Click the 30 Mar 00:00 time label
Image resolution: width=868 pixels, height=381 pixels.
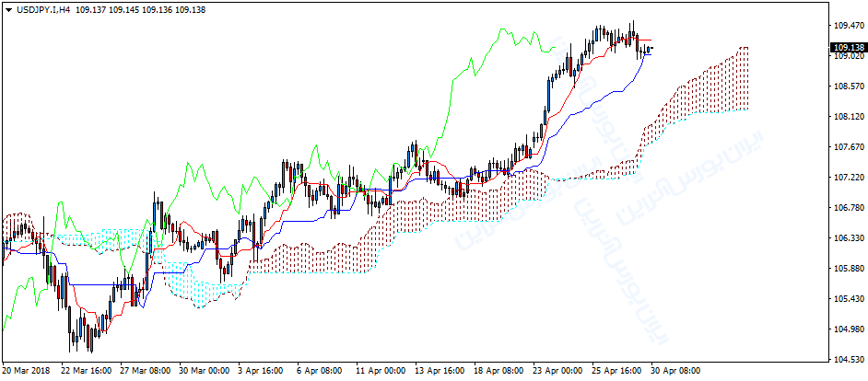(205, 371)
